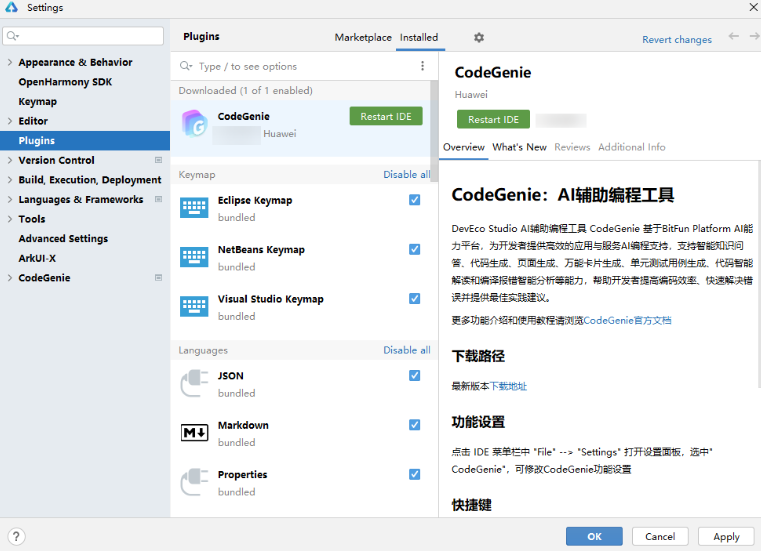Switch to the Installed tab
Image resolution: width=761 pixels, height=551 pixels.
(419, 37)
